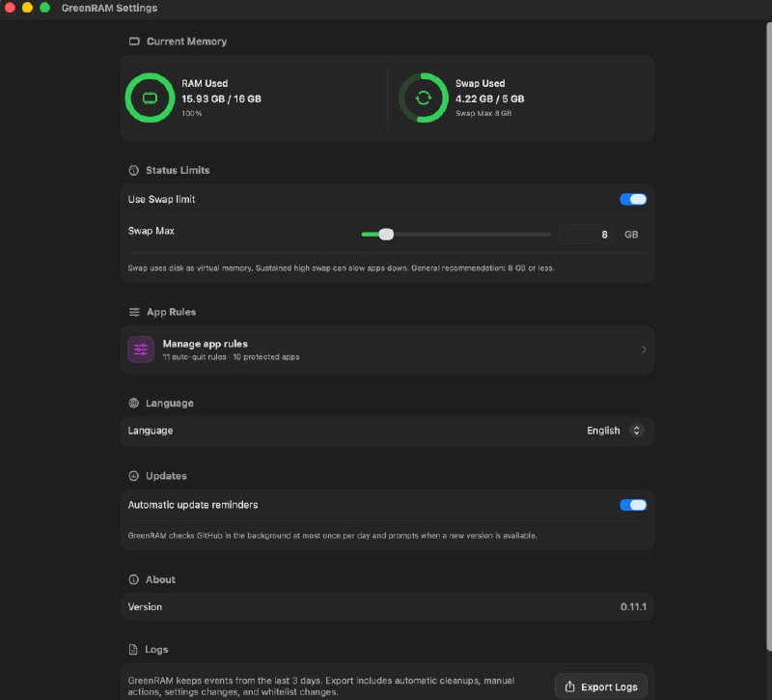772x700 pixels.
Task: Click the Status Limits gauge icon
Action: point(133,171)
